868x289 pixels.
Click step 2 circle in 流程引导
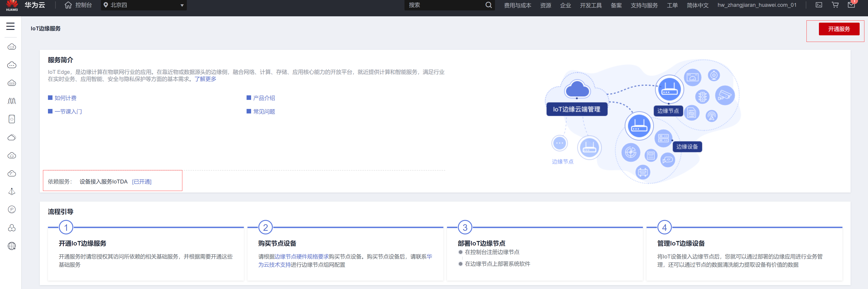click(x=266, y=227)
